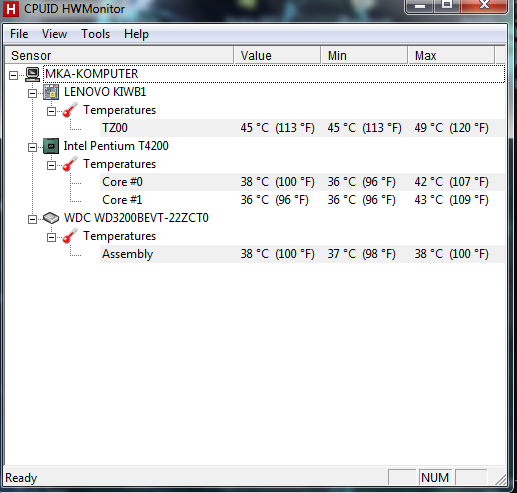
Task: Minimize the HWMonitor window
Action: (x=420, y=6)
